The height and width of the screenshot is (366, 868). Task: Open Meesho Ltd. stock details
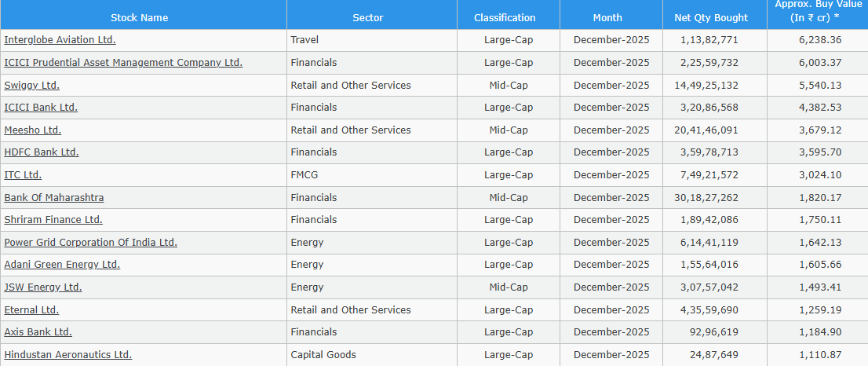click(x=32, y=130)
